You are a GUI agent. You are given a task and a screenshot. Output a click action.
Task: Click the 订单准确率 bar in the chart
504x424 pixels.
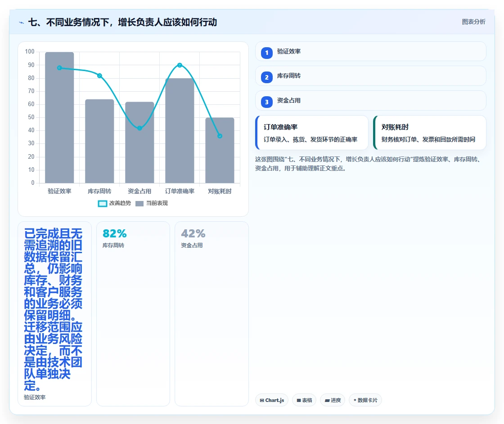(180, 131)
